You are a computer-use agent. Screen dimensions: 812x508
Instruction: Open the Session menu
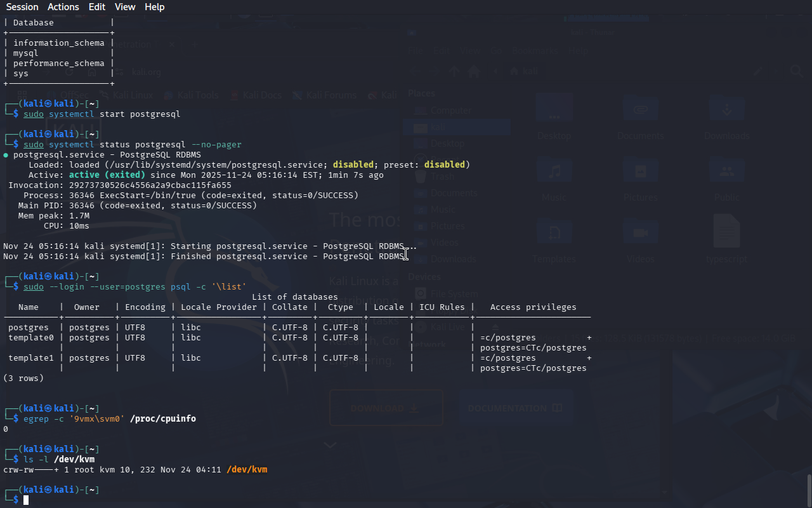point(22,7)
